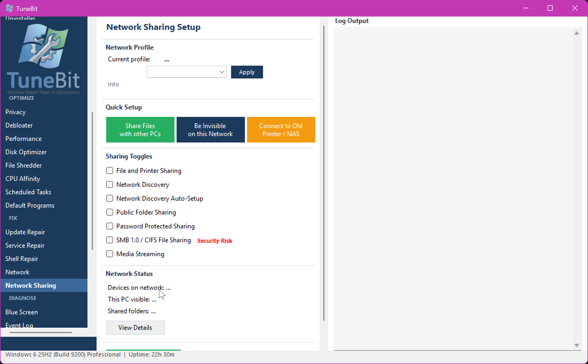Click the Info text under profile
Image resolution: width=588 pixels, height=364 pixels.
[x=113, y=84]
